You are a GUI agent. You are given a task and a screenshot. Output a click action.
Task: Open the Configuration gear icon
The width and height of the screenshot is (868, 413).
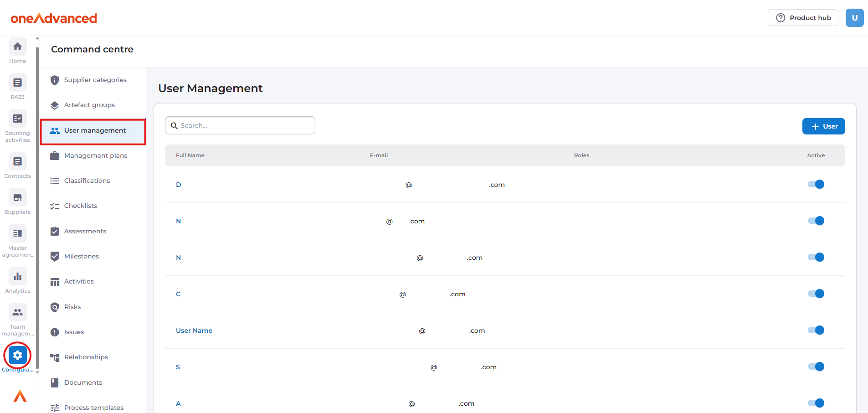pyautogui.click(x=17, y=355)
